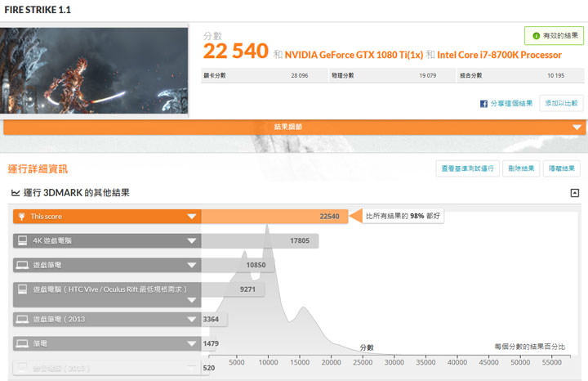Click the trophy icon beside This score

pyautogui.click(x=21, y=217)
